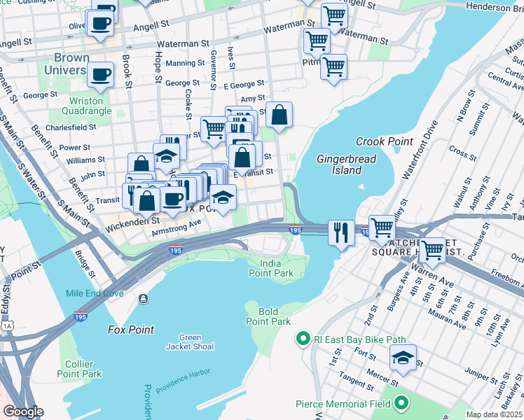
Task: Select the shopping bag marker near John St
Action: (141, 165)
